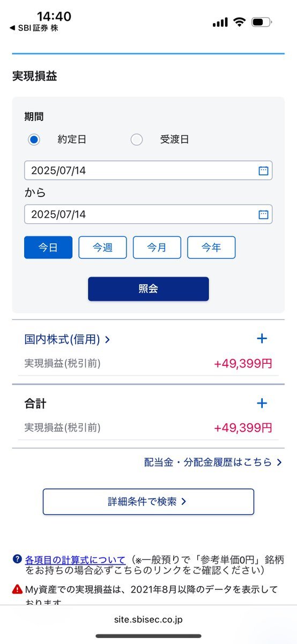Tap the Wi-Fi status icon
The height and width of the screenshot is (644, 297).
pyautogui.click(x=240, y=22)
